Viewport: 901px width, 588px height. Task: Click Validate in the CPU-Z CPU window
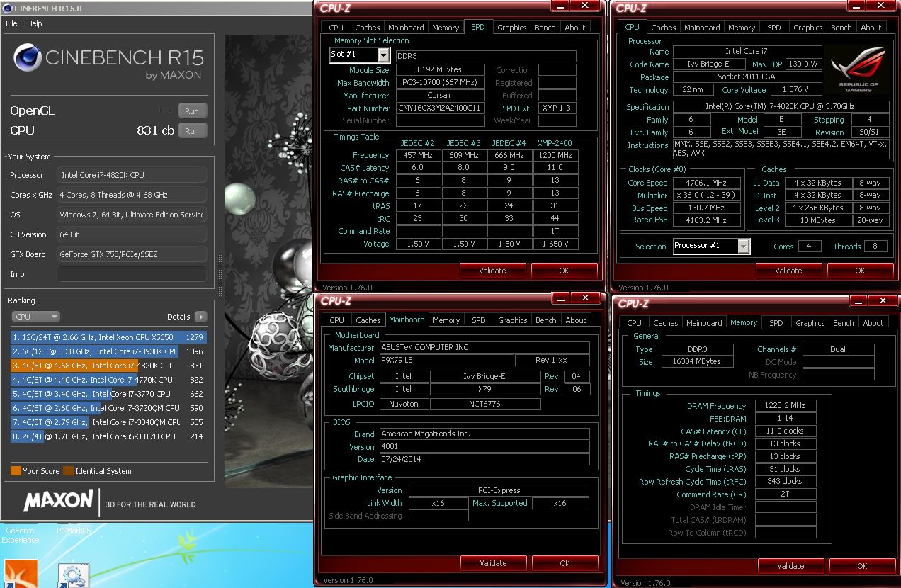(788, 271)
